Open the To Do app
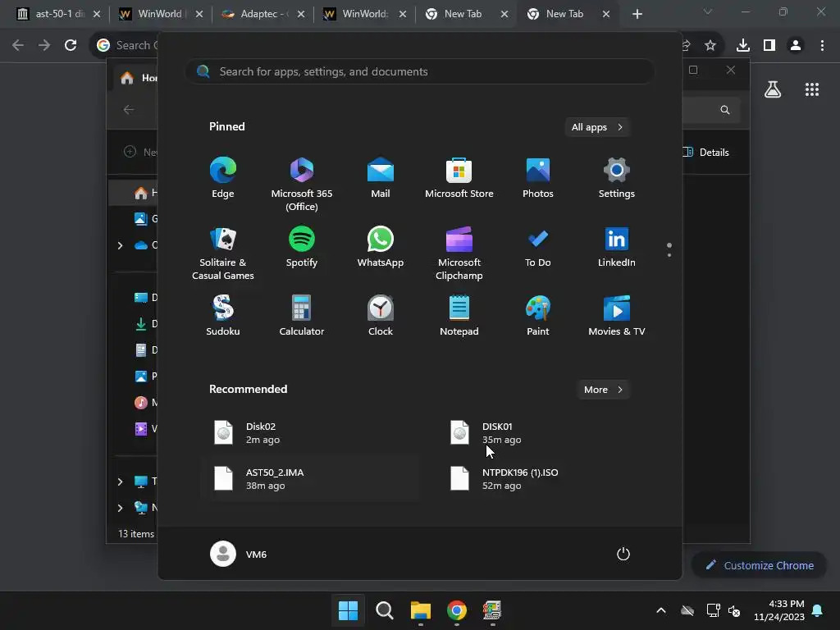Screen dimensions: 840x630 click(538, 248)
